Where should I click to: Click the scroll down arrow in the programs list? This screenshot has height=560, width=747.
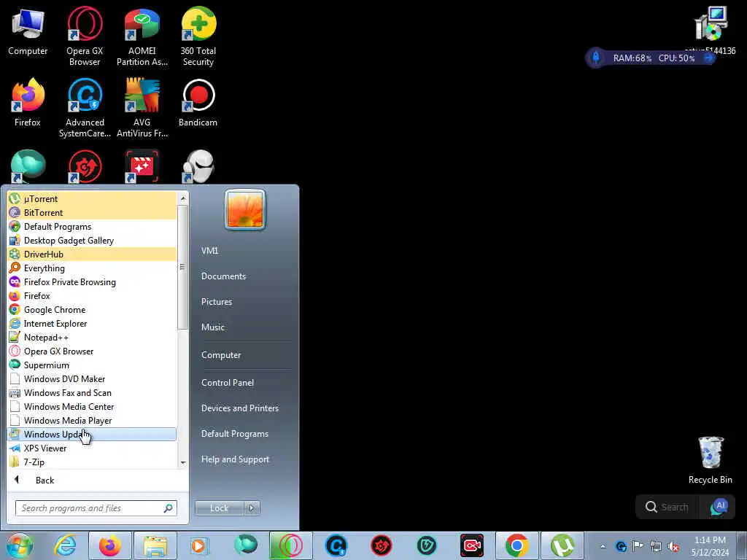[x=183, y=463]
